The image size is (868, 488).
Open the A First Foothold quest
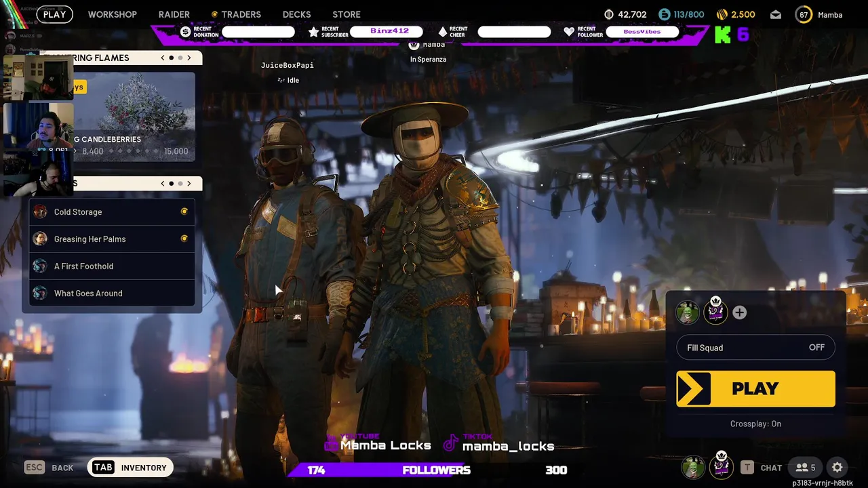pyautogui.click(x=112, y=266)
